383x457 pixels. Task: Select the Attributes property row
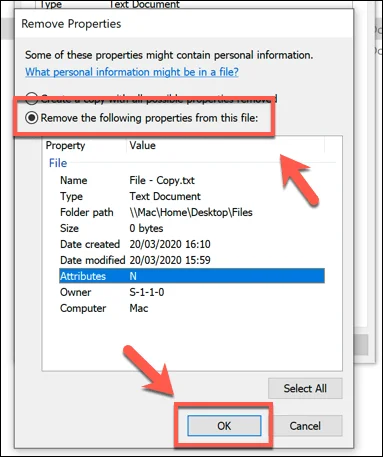coord(192,276)
